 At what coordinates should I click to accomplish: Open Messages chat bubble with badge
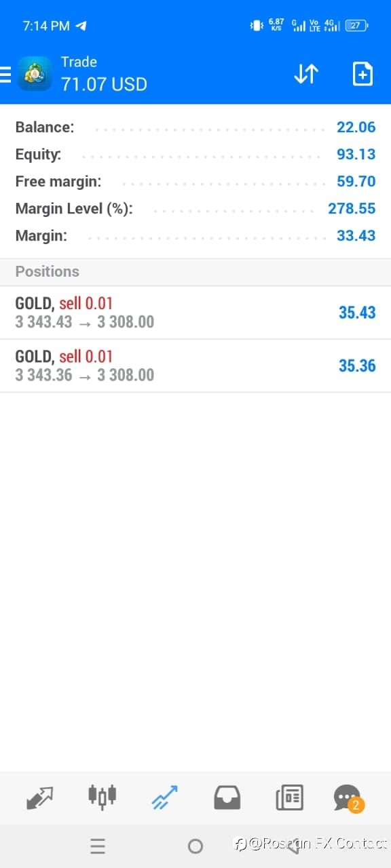350,798
